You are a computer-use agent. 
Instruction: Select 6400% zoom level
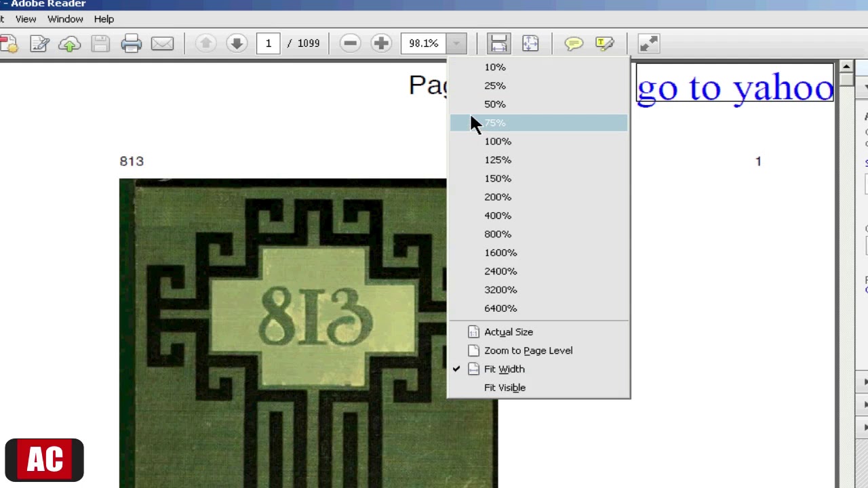click(538, 308)
